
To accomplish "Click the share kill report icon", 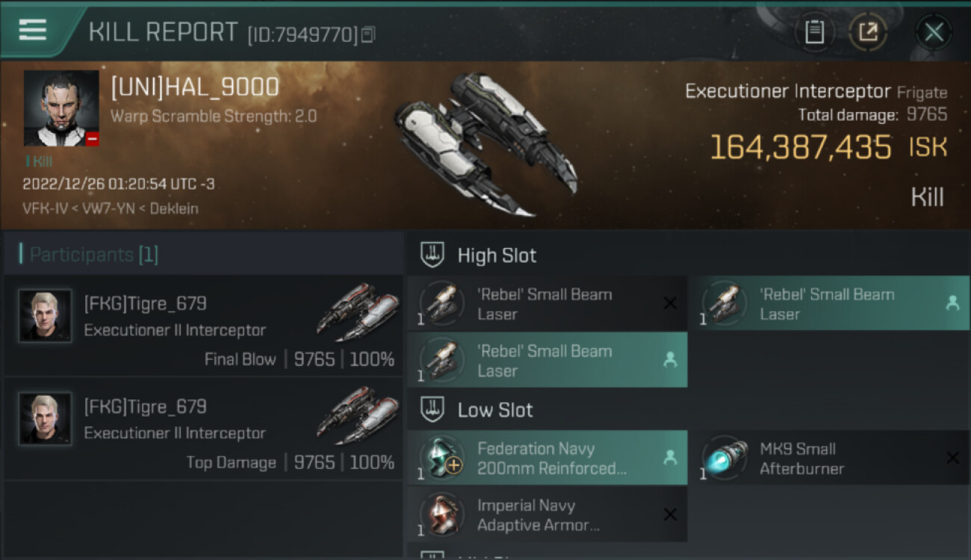I will [868, 32].
